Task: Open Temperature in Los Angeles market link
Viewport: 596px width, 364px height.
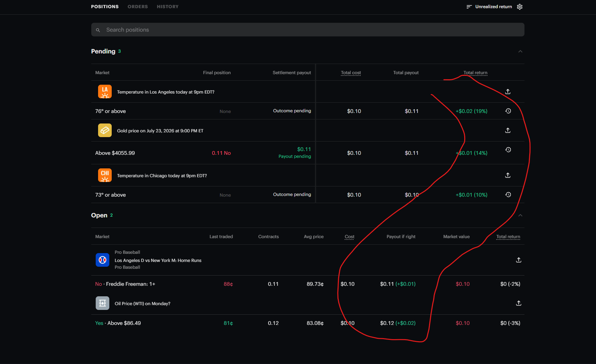Action: (x=166, y=92)
